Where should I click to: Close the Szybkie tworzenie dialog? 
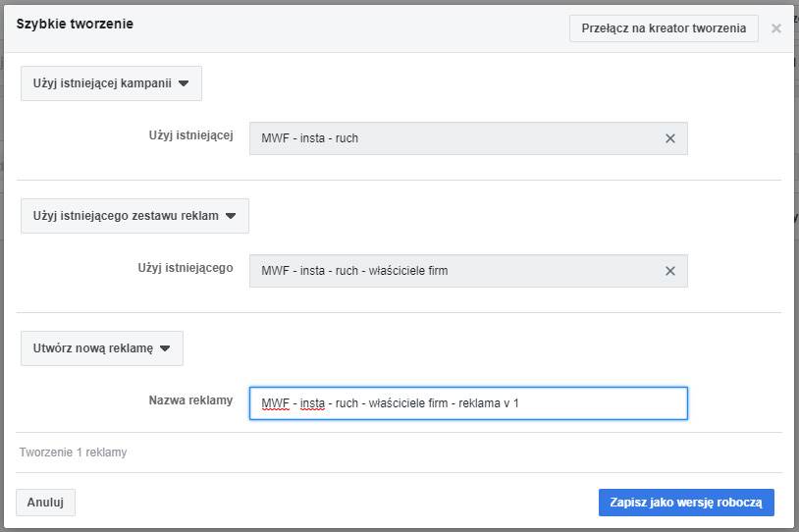[x=776, y=28]
